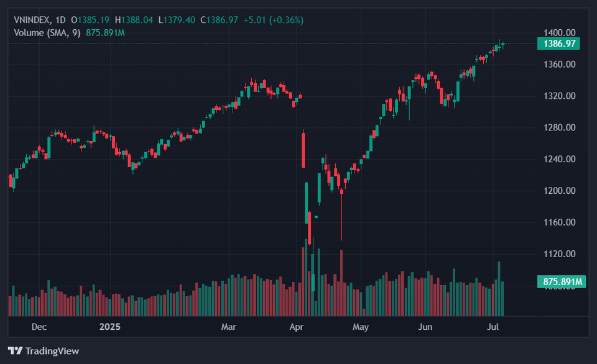Click the 1200.00 price scale label

(559, 191)
